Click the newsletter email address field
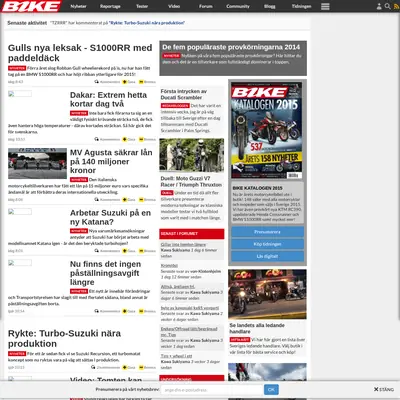This screenshot has width=400, height=400. click(212, 390)
